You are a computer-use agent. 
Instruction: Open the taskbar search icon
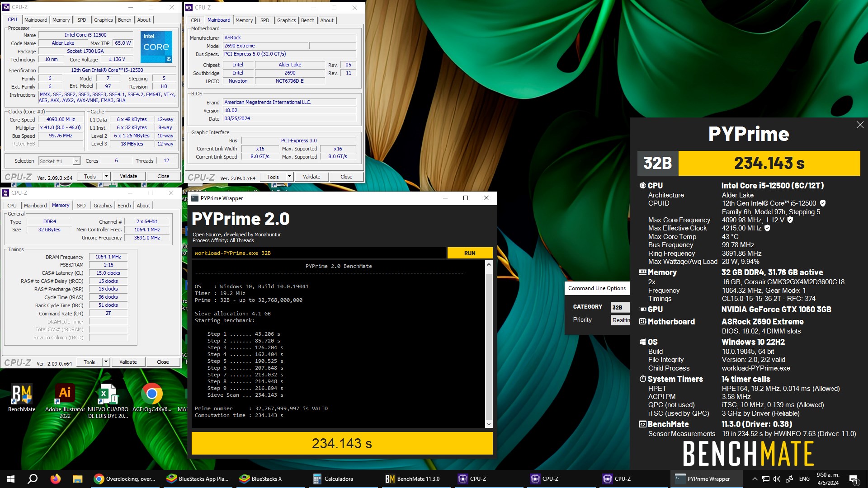pyautogui.click(x=33, y=479)
